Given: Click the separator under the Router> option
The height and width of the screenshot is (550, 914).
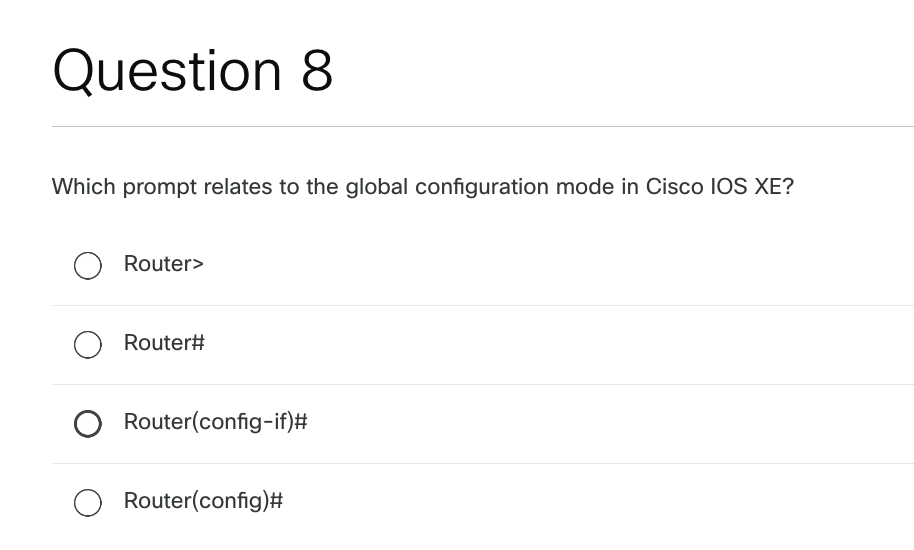Looking at the screenshot, I should (482, 305).
